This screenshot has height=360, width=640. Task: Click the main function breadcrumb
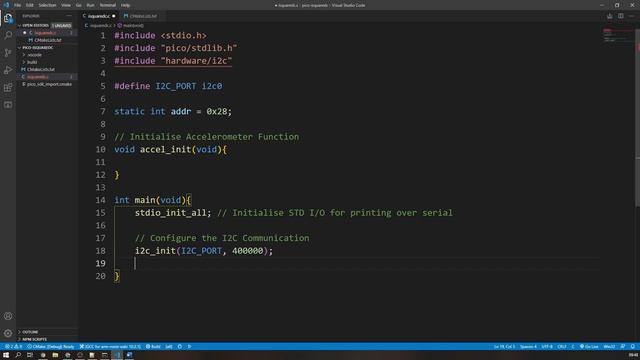pyautogui.click(x=130, y=25)
